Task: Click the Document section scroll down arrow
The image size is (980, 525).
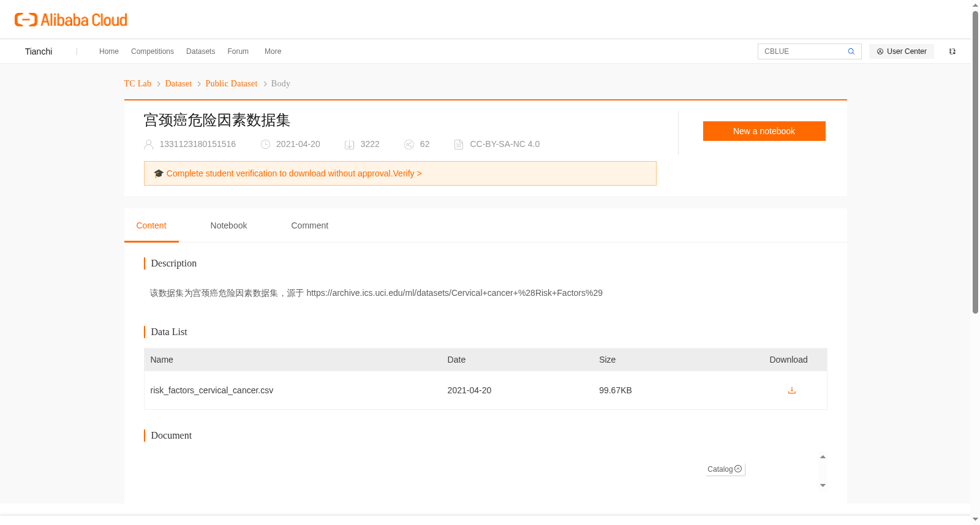Action: (x=823, y=485)
